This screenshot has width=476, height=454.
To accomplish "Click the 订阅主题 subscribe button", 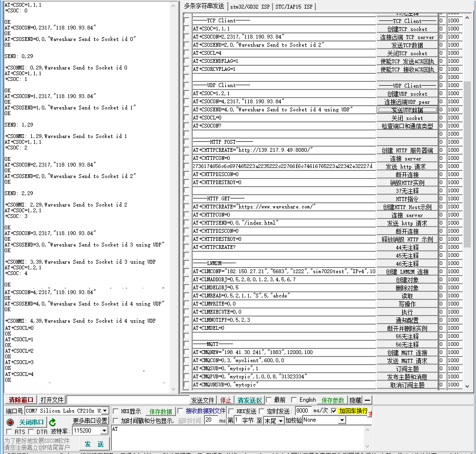I will tap(407, 369).
